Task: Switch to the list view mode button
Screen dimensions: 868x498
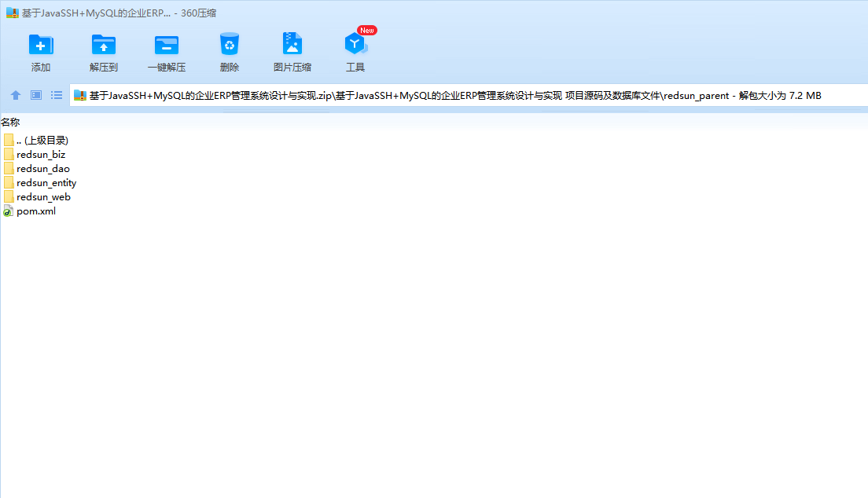Action: (57, 95)
